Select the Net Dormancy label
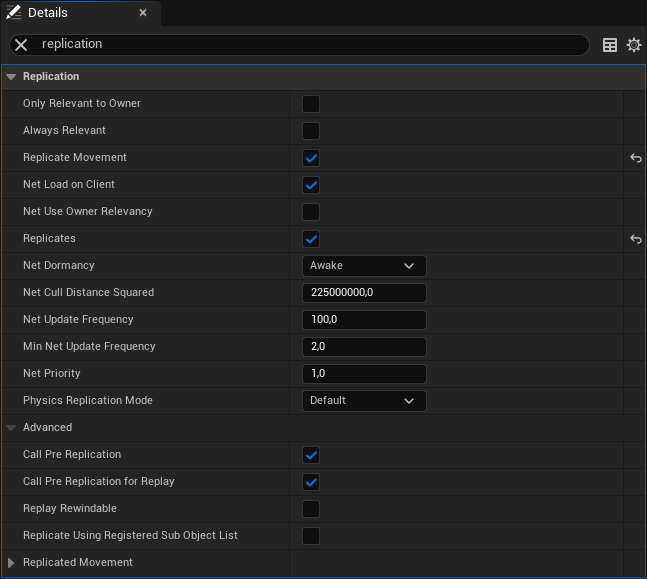The width and height of the screenshot is (647, 579). click(x=59, y=265)
